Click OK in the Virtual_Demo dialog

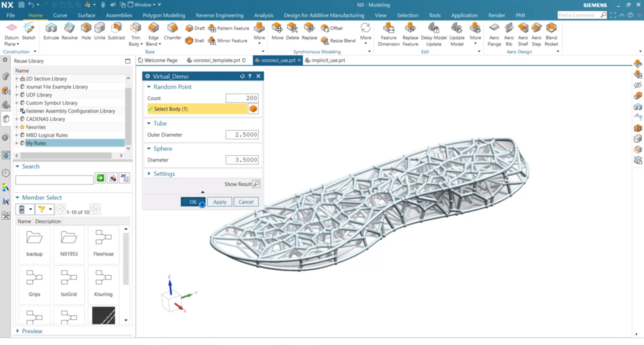click(192, 202)
